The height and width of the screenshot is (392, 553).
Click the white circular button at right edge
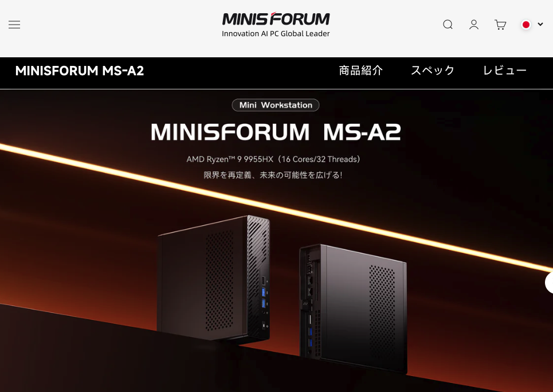click(x=549, y=283)
